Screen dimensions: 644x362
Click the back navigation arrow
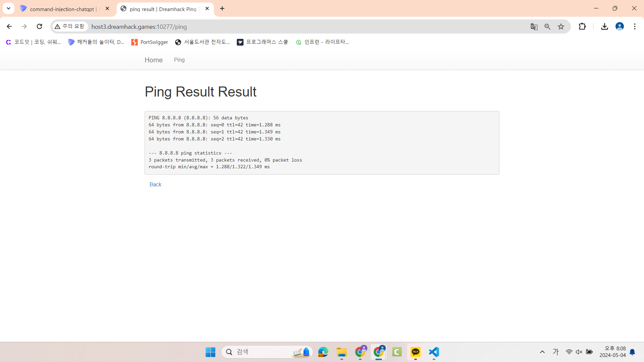[x=9, y=26]
